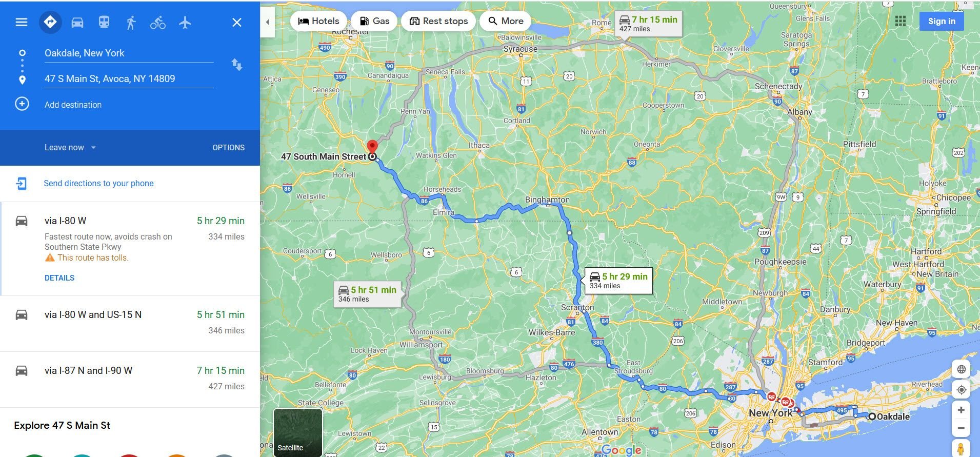Viewport: 980px width, 457px height.
Task: Select walking travel mode icon
Action: coord(131,23)
